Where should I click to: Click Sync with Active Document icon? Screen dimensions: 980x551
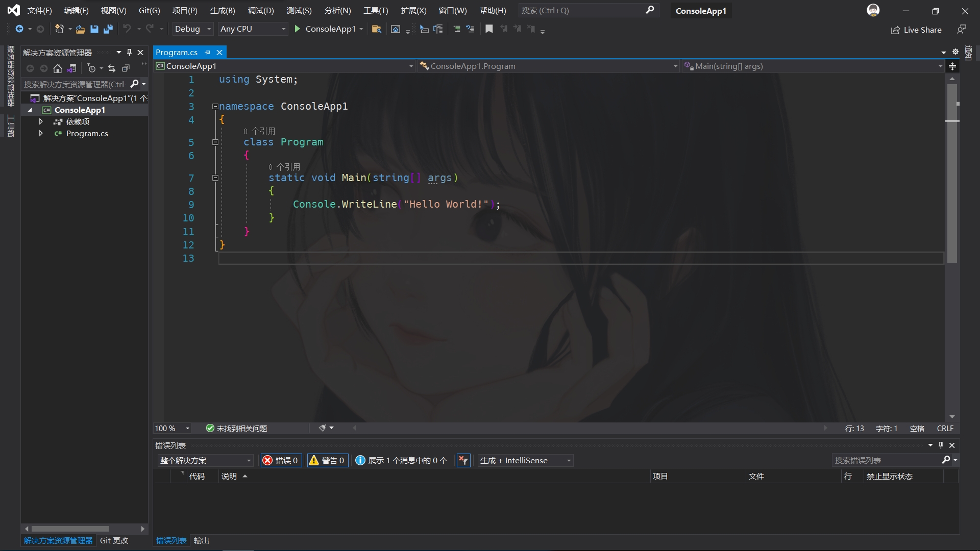(112, 68)
